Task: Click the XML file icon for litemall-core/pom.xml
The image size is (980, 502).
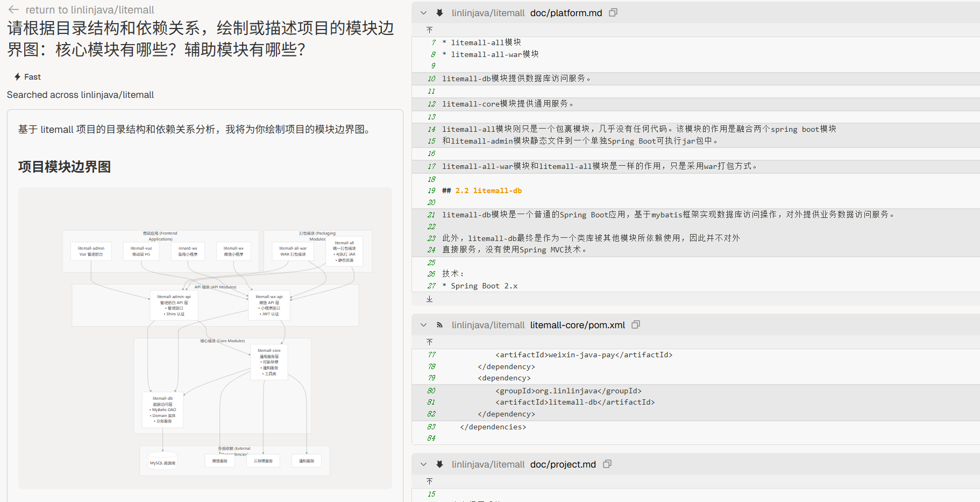Action: (439, 325)
